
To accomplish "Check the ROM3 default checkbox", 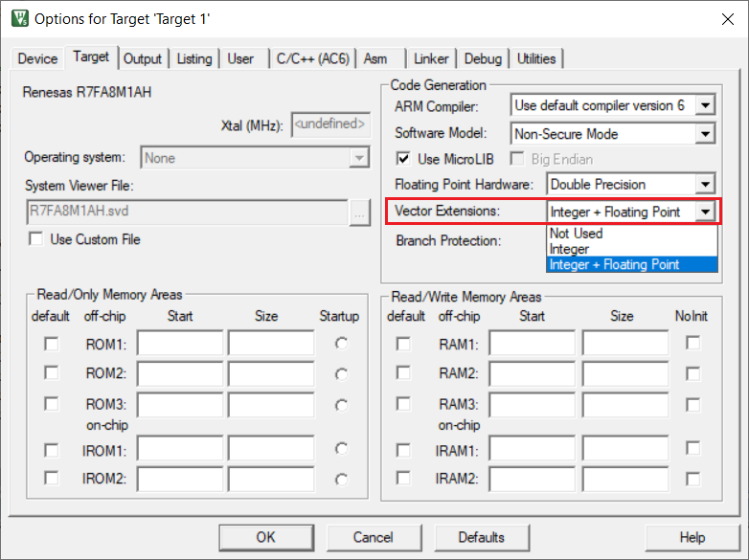I will (51, 404).
